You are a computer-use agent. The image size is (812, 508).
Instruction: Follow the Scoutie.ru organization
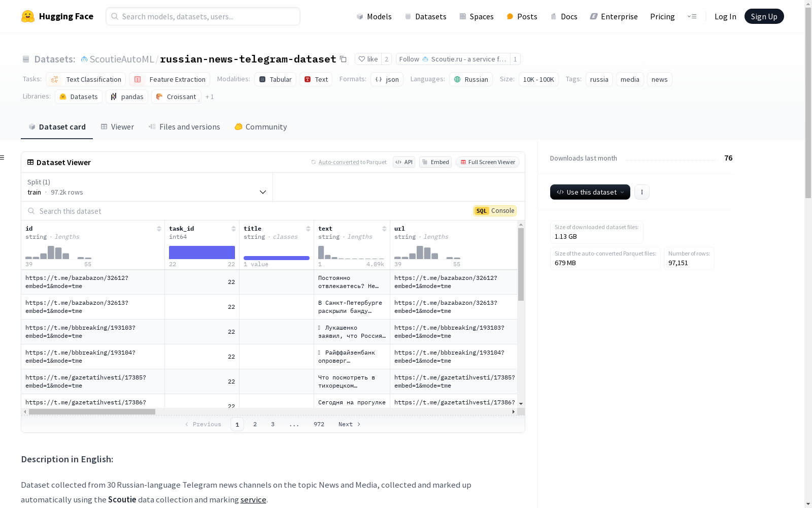(453, 59)
